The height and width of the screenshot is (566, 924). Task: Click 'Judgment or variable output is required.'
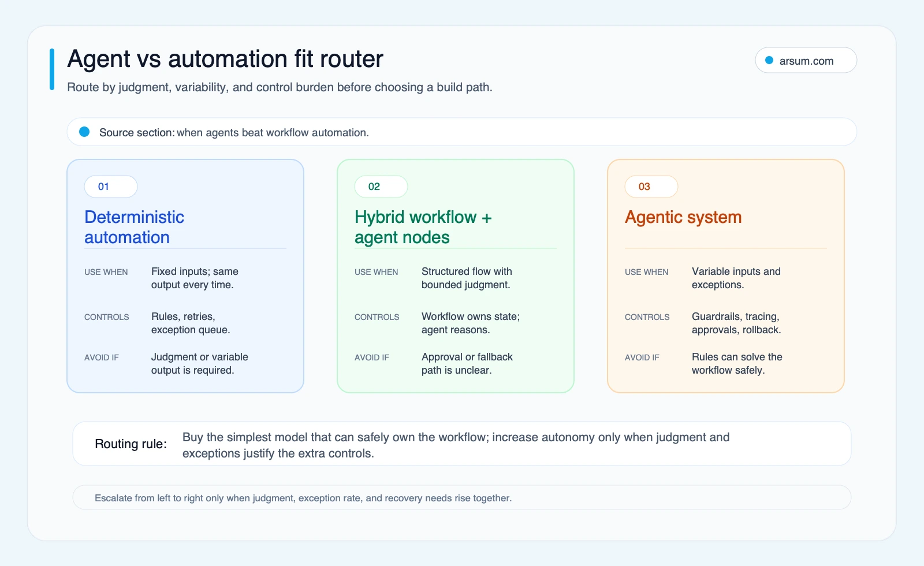click(x=200, y=363)
